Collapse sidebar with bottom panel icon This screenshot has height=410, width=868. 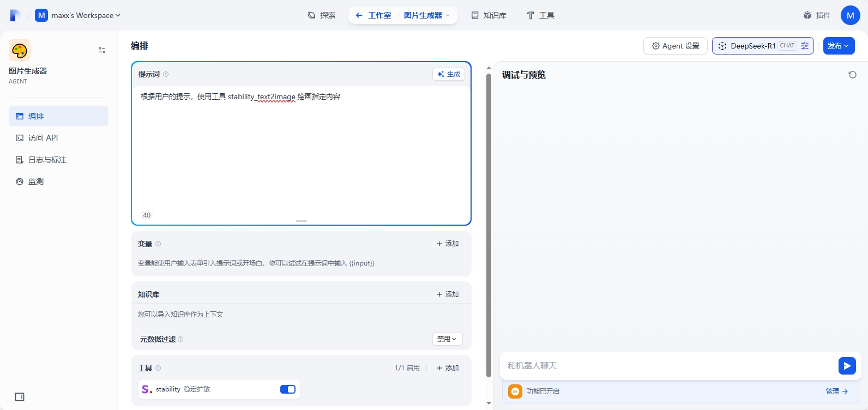pos(20,397)
